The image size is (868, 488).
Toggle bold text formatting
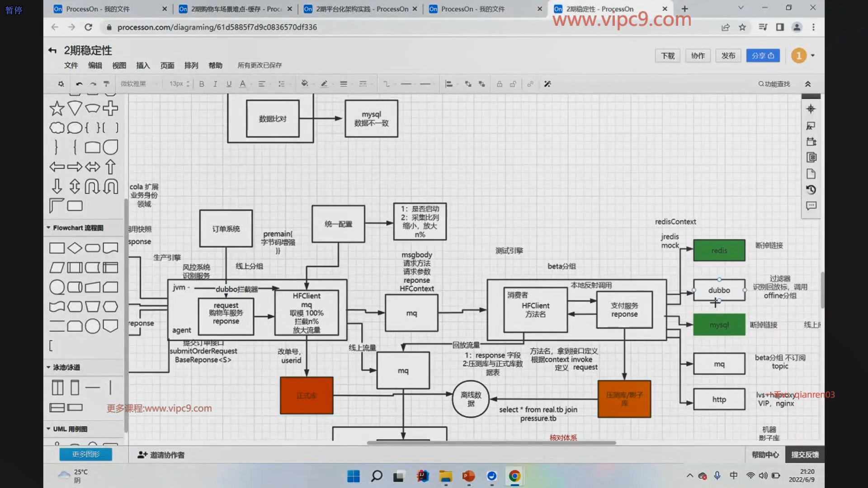click(202, 84)
